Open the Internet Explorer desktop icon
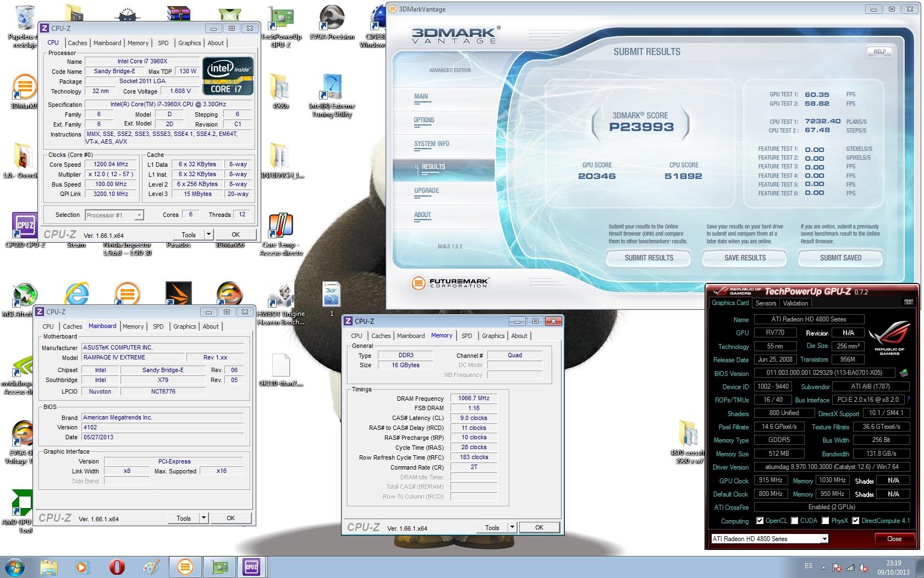Viewport: 924px width, 578px height. tap(76, 293)
